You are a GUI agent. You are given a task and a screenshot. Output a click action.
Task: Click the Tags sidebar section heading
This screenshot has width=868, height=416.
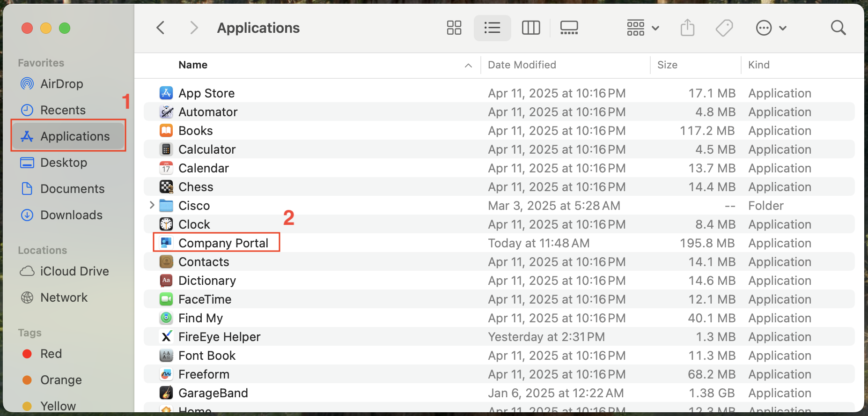point(29,333)
